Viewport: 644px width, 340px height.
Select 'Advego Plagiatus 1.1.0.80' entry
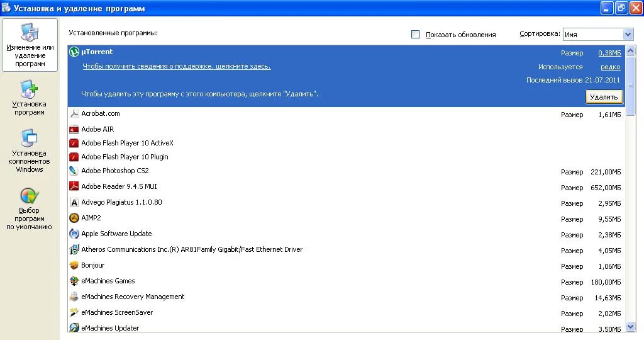coord(347,203)
